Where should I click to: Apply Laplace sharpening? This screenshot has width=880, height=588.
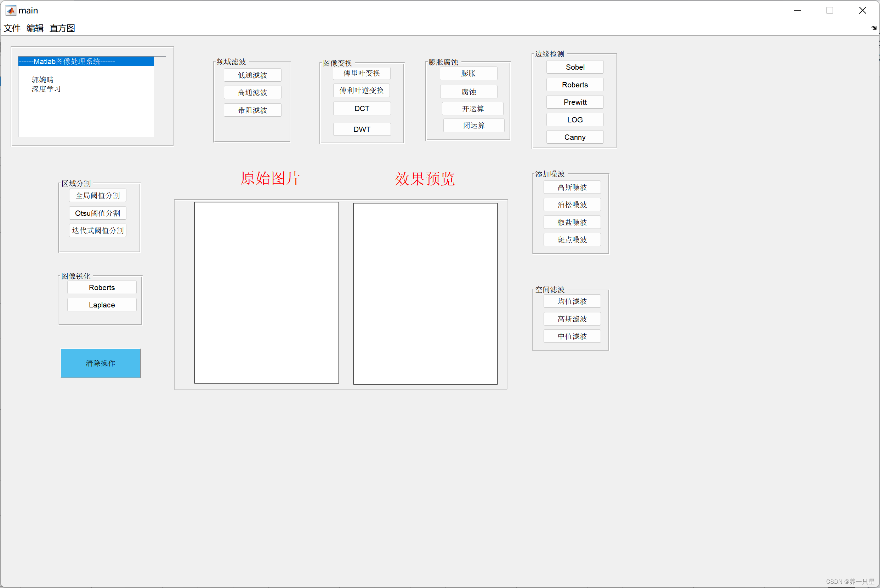click(x=102, y=305)
